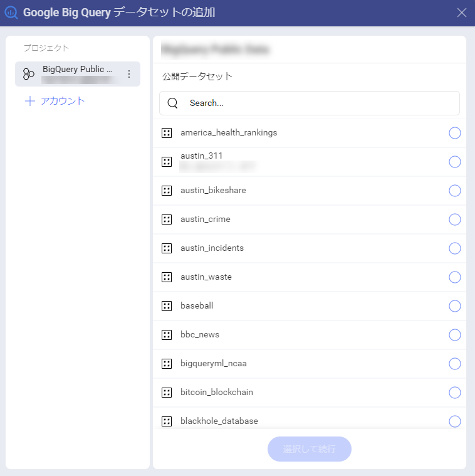Click dataset icon for bigqueryml_ncaa
Viewport: 475px width, 476px height.
[x=167, y=364]
